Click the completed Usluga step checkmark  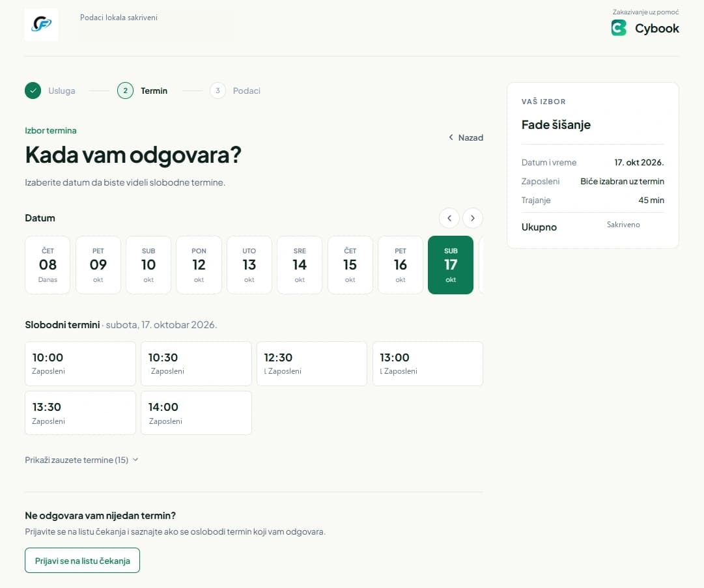(33, 91)
